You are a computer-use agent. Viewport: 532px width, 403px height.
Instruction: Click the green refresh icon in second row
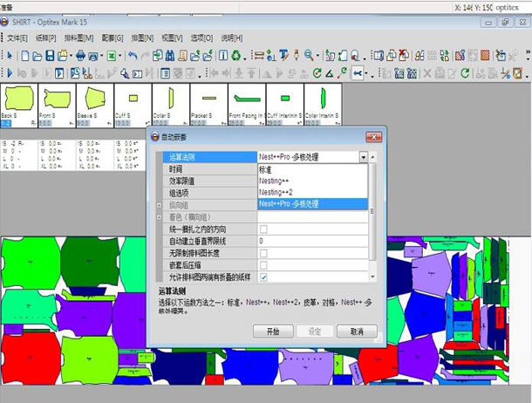[x=465, y=73]
